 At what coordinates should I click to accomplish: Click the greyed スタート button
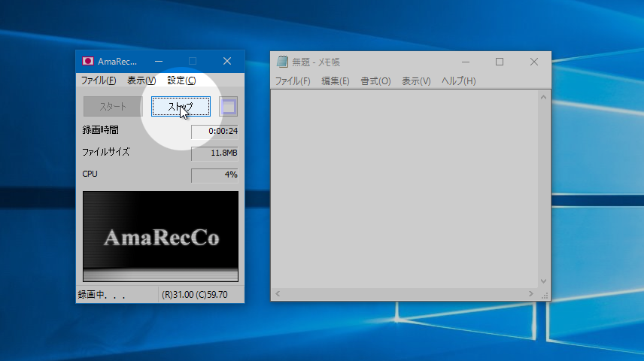113,107
